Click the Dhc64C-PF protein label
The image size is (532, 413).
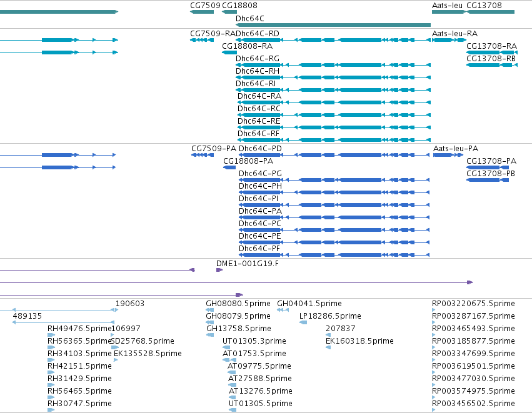[259, 249]
